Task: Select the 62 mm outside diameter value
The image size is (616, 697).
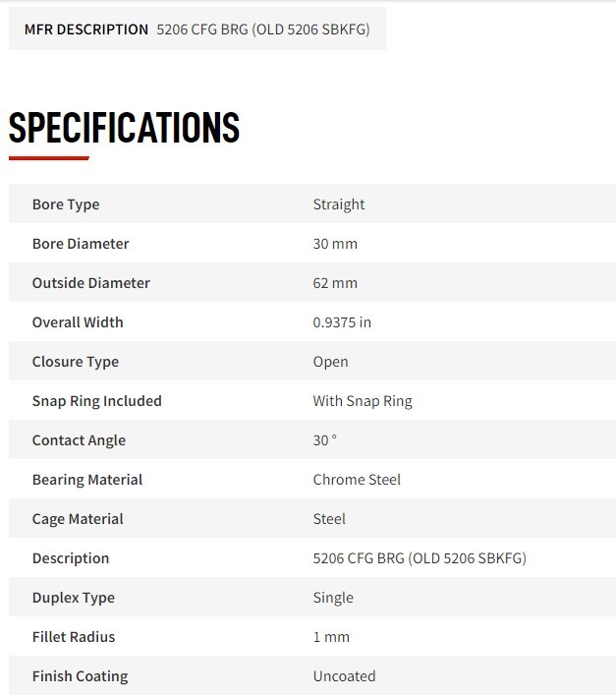Action: [335, 283]
